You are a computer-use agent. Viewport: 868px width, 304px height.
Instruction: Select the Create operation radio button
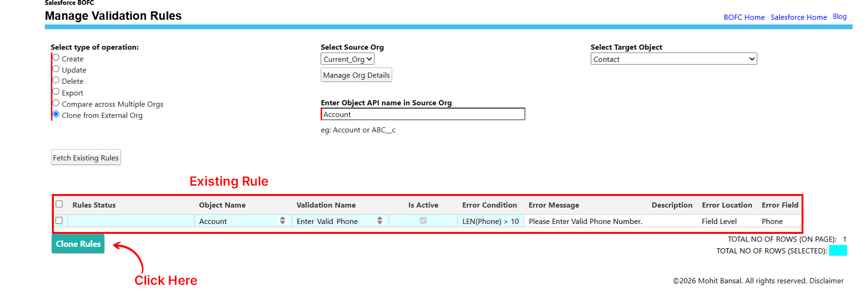[x=56, y=58]
